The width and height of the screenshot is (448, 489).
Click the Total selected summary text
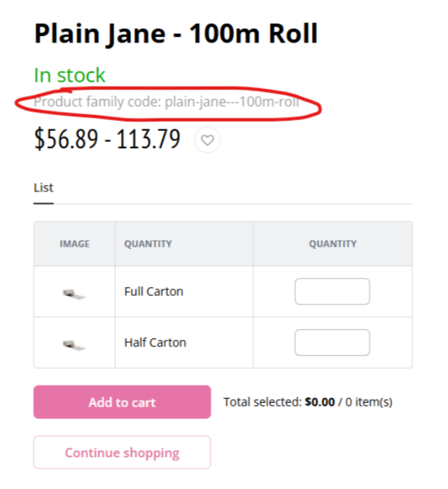tap(263, 402)
